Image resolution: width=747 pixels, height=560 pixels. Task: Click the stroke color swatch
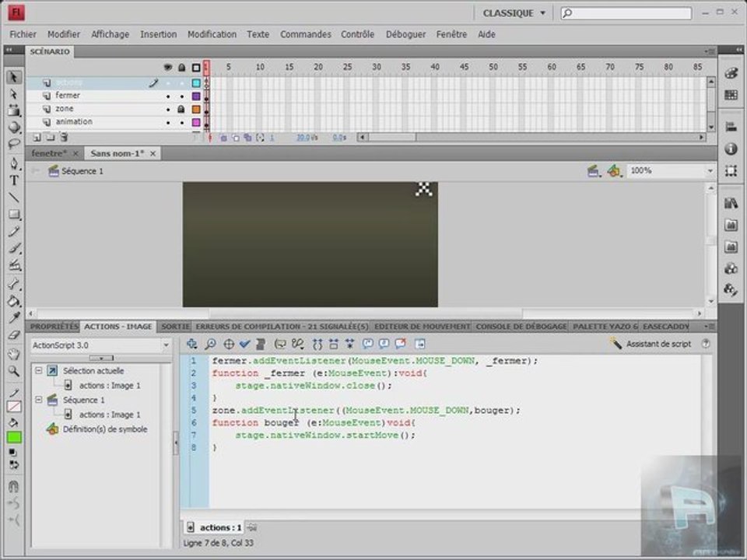(x=14, y=407)
